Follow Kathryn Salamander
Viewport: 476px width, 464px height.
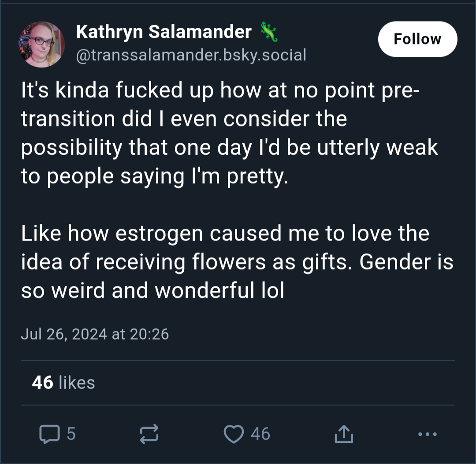tap(417, 39)
